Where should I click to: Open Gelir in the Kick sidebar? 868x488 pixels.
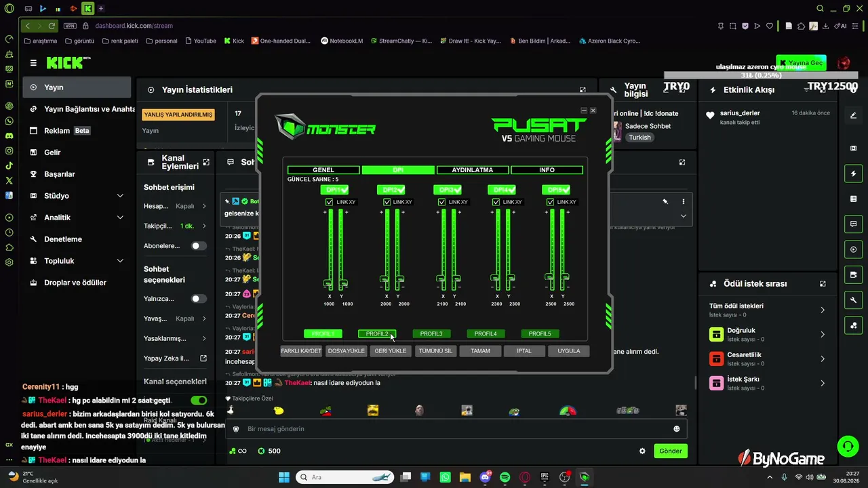click(x=52, y=152)
